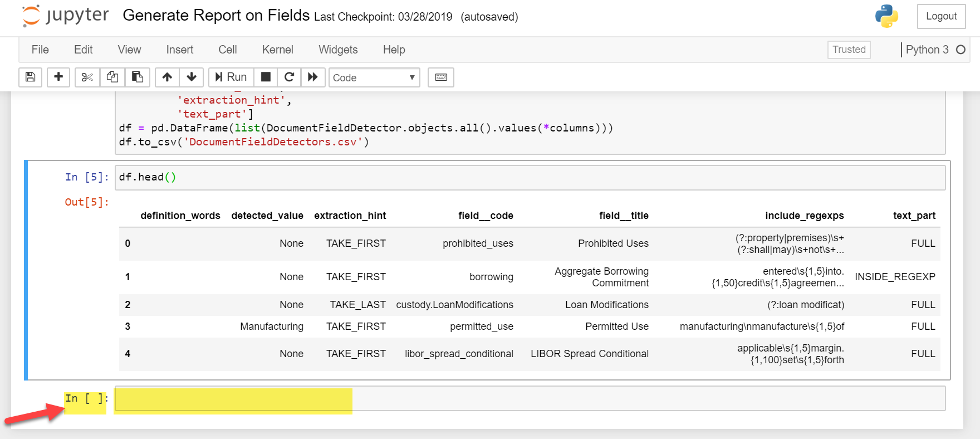Move selected cell down arrow
Image resolution: width=980 pixels, height=439 pixels.
[192, 77]
